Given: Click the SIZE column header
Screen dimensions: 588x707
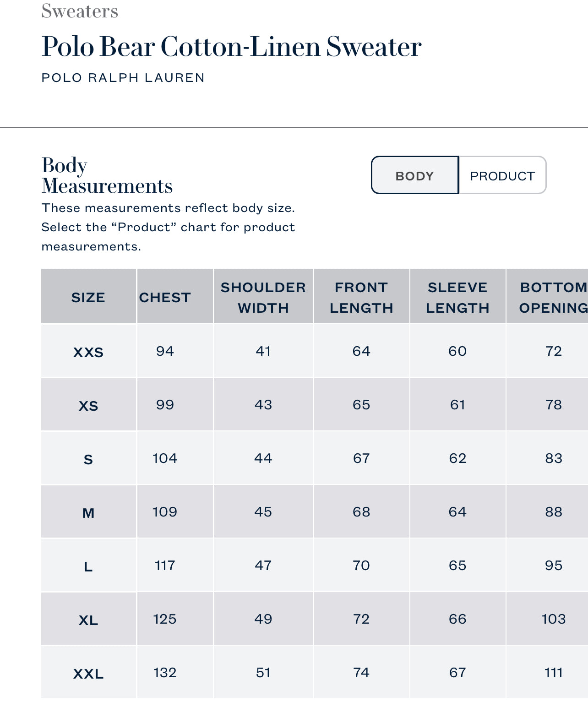Looking at the screenshot, I should 88,298.
